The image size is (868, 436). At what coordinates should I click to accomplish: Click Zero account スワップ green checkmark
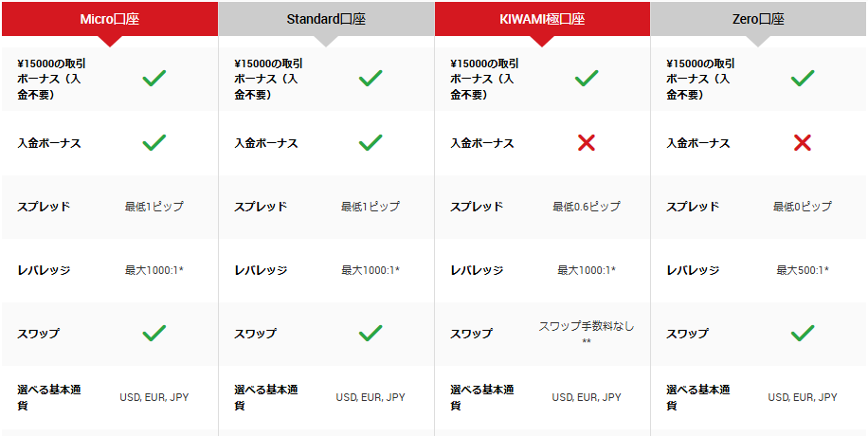coord(802,333)
